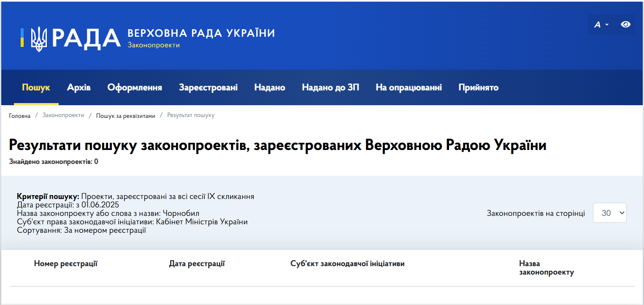Open the Законопроектів на сторінці dropdown
644x305 pixels.
(x=609, y=212)
